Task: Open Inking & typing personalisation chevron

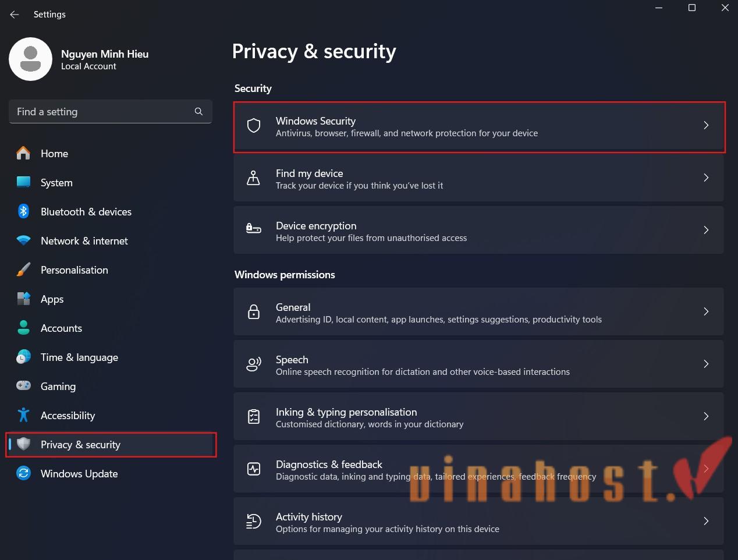Action: tap(706, 416)
